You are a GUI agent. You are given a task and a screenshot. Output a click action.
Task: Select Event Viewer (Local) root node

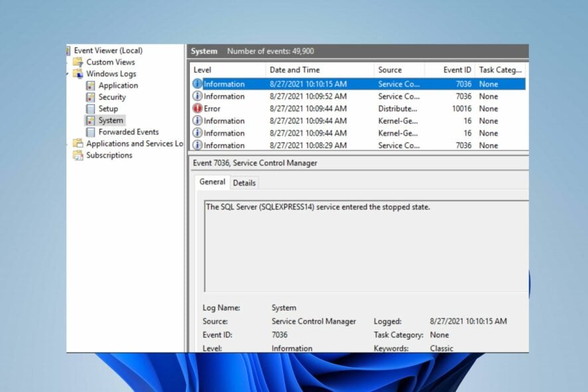108,50
